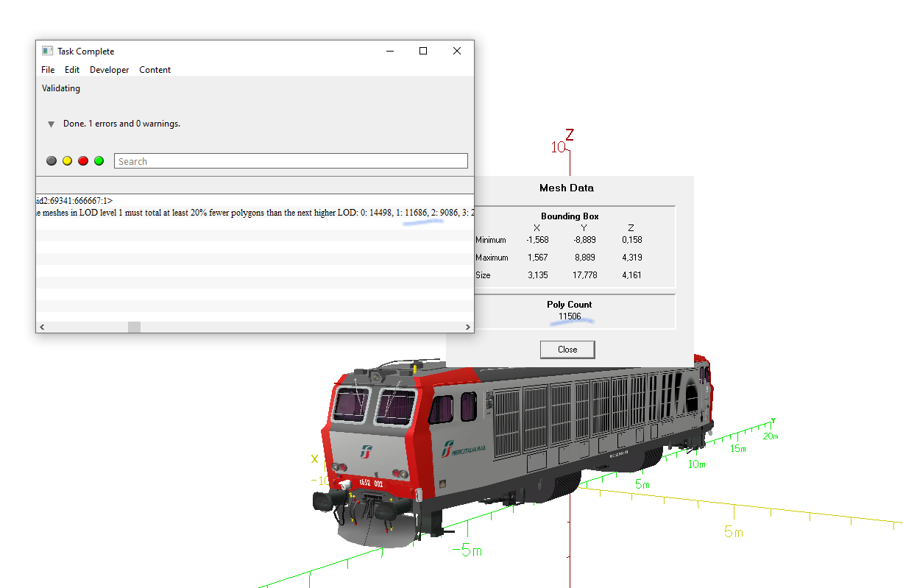The width and height of the screenshot is (903, 588).
Task: Click the Task Complete window icon
Action: tap(47, 51)
